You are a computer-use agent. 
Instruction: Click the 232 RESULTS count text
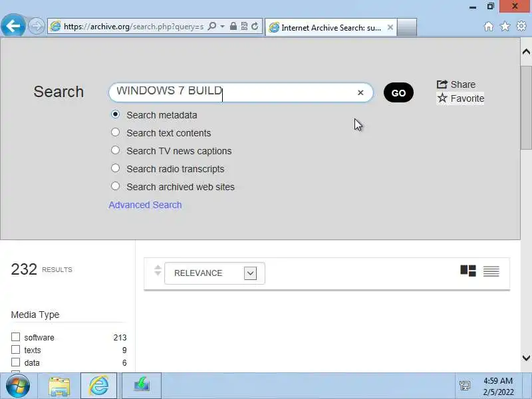42,269
